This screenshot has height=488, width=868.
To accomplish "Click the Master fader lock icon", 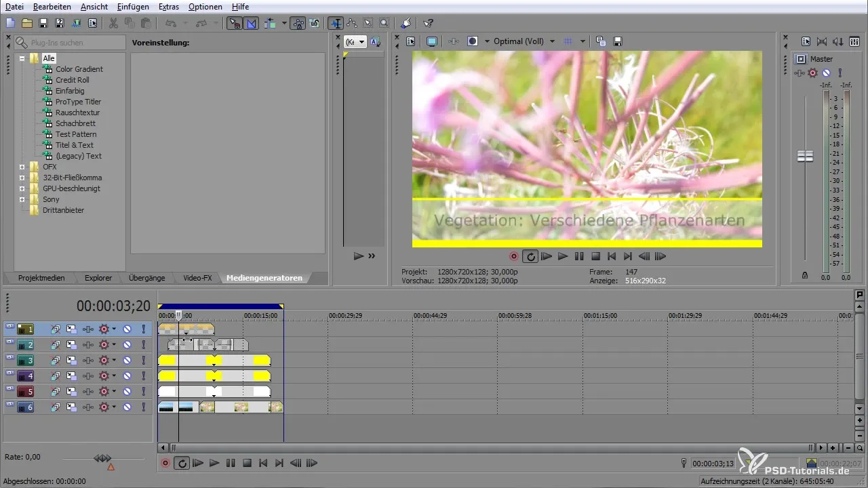I will click(x=805, y=276).
